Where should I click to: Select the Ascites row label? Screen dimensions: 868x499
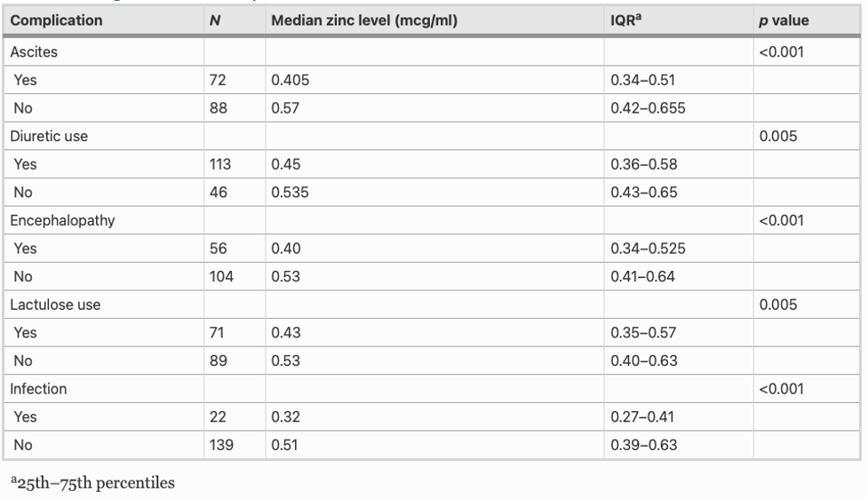point(34,52)
